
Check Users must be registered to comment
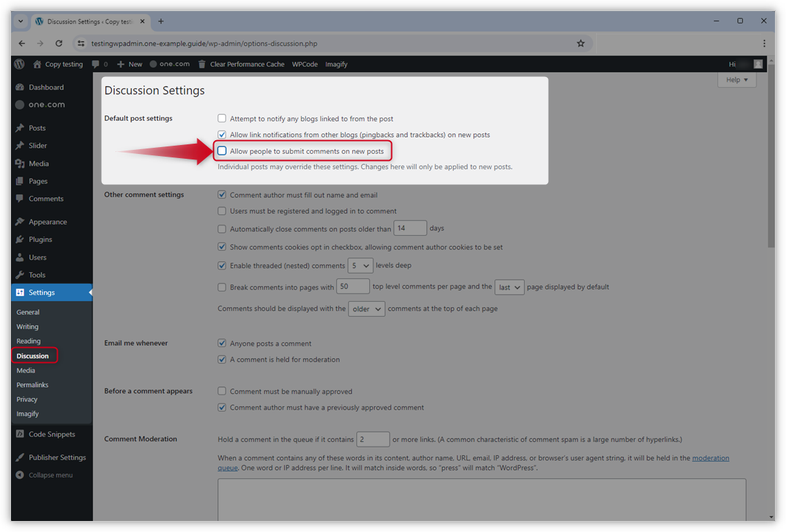[222, 211]
